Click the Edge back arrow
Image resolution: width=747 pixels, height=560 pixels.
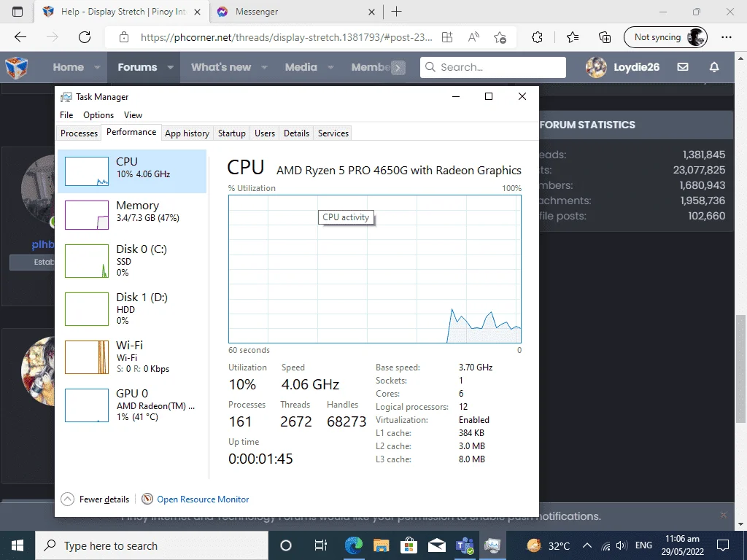20,37
